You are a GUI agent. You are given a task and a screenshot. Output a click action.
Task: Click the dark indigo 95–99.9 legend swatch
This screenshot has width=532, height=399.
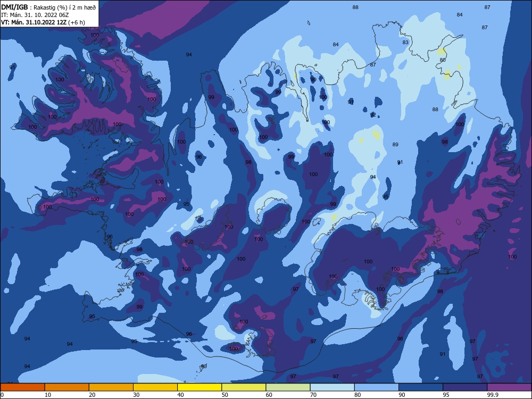tap(465, 387)
